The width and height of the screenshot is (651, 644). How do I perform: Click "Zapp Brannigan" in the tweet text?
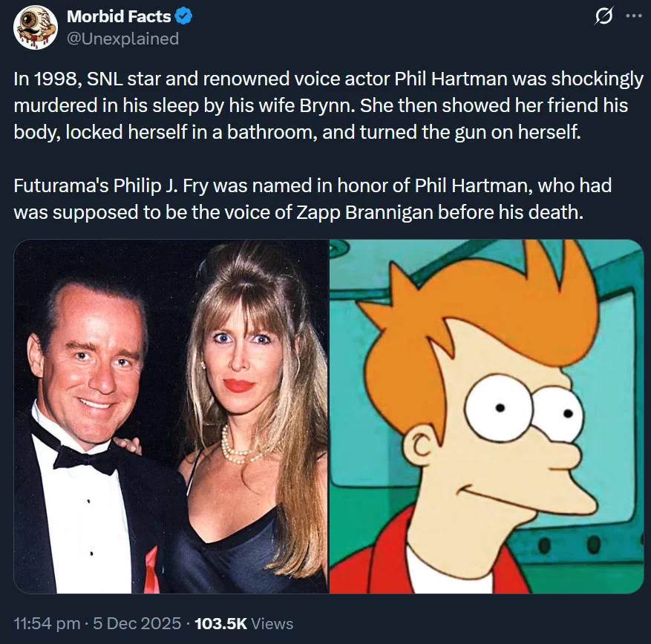click(376, 211)
